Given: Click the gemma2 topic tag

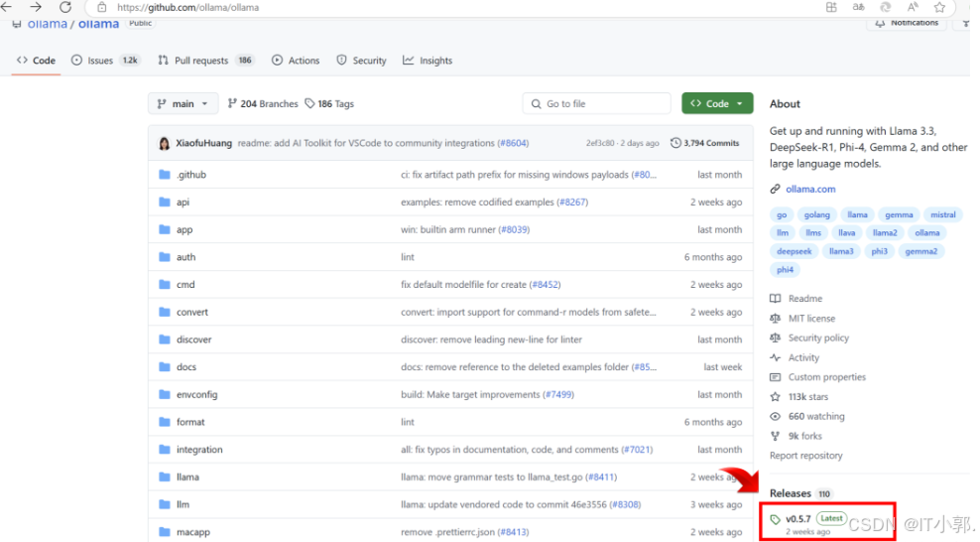Looking at the screenshot, I should point(921,251).
